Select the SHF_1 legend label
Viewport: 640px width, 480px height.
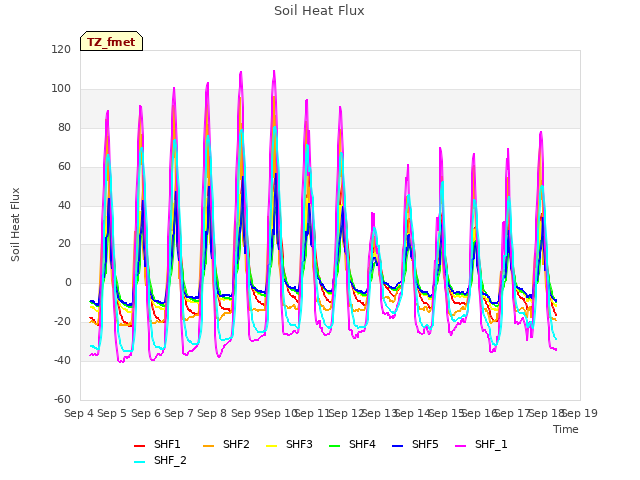[491, 444]
